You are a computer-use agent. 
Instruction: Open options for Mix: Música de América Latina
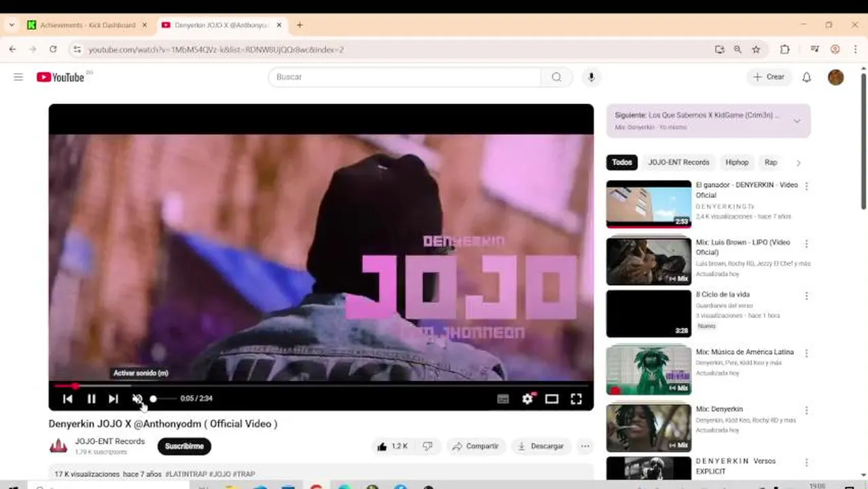[806, 353]
